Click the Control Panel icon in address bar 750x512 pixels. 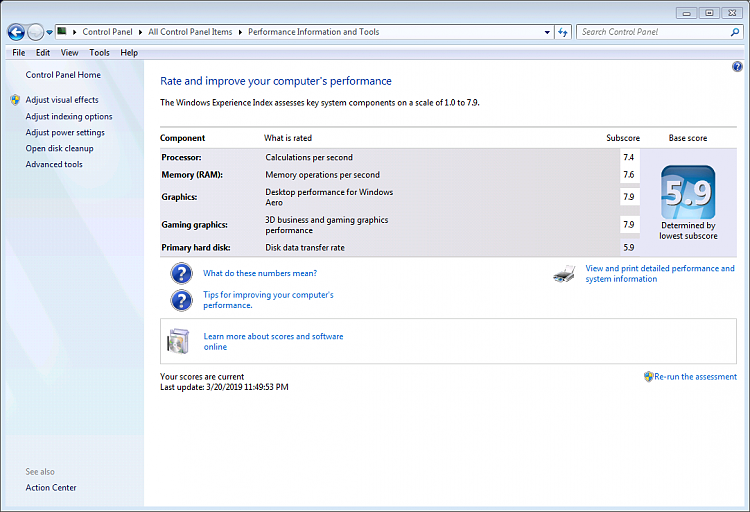[62, 32]
